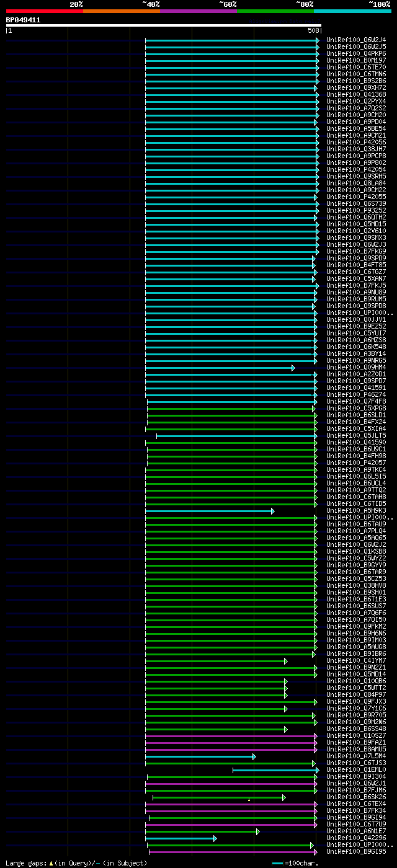Open hit UniRef100_Q2V610

coord(356,231)
